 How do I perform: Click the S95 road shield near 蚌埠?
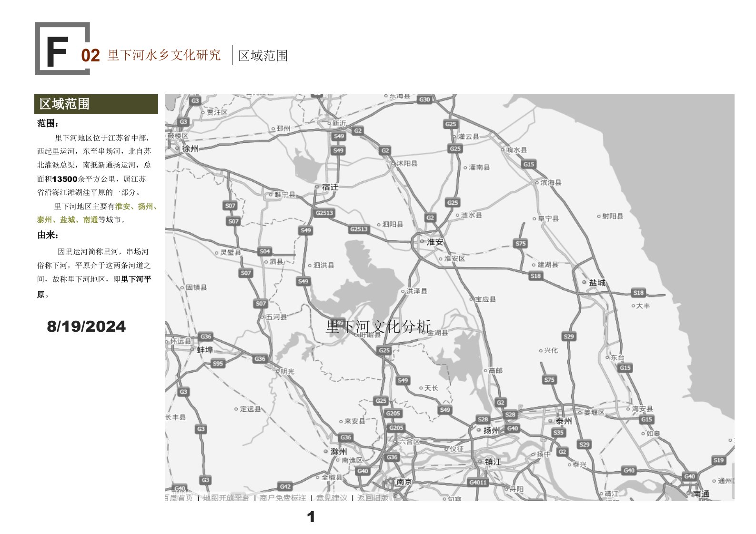[x=218, y=364]
